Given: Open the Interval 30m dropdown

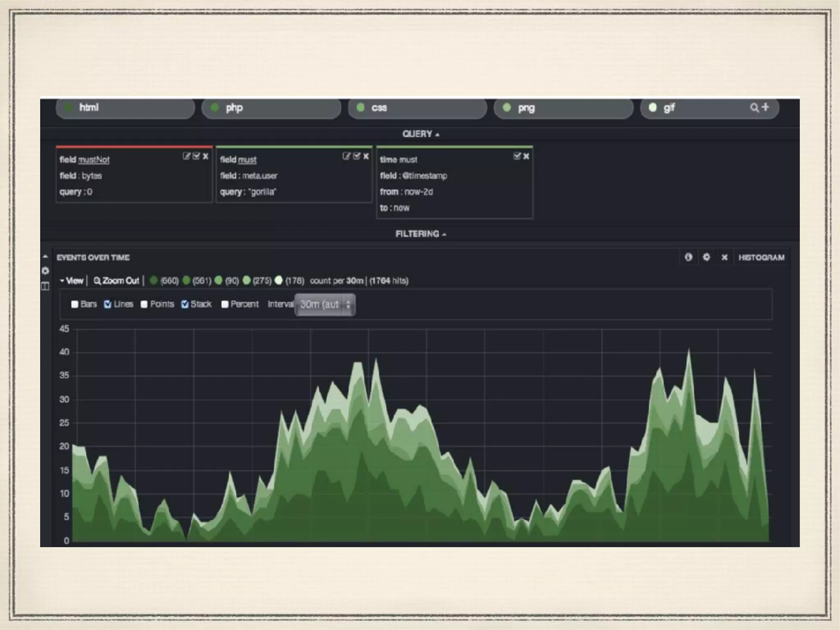Looking at the screenshot, I should tap(325, 305).
